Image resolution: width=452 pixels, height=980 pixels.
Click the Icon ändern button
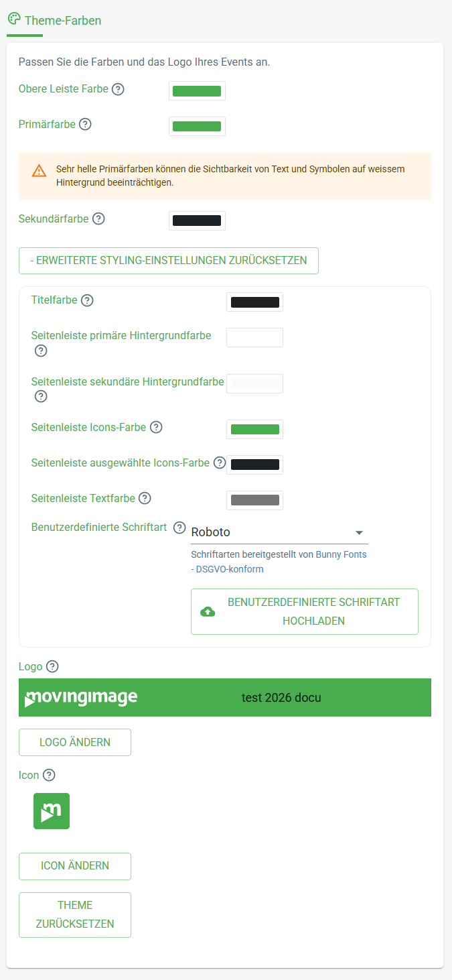point(75,866)
